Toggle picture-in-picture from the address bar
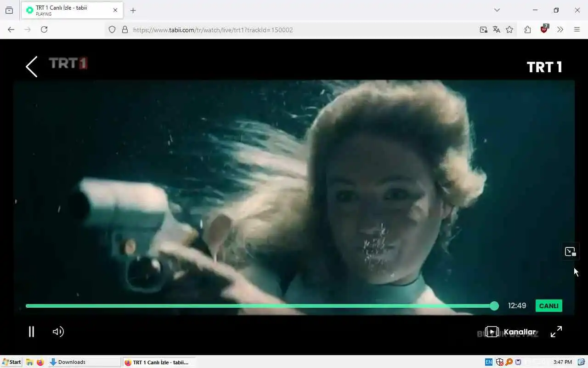Viewport: 588px width, 368px height. pos(483,29)
